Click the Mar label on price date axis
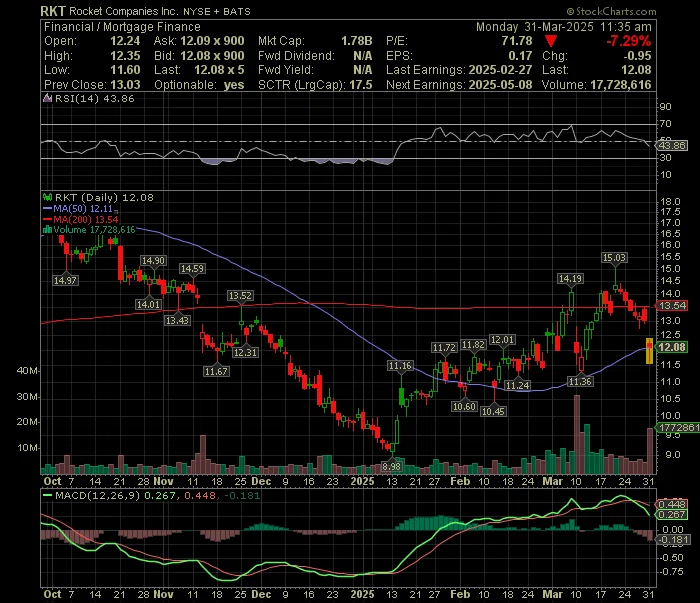This screenshot has height=603, width=700. [552, 482]
